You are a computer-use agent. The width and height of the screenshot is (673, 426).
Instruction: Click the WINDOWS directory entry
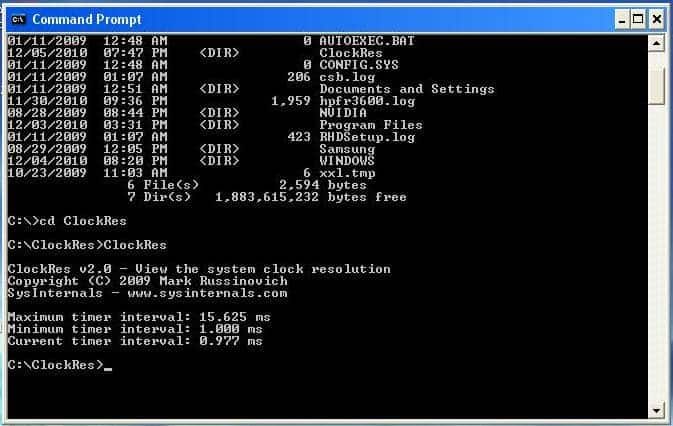tap(347, 161)
